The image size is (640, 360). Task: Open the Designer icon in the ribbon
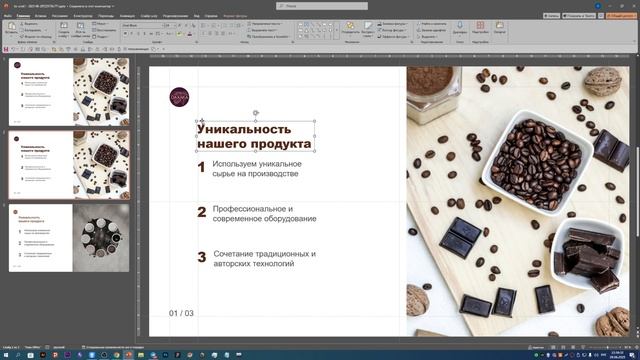[x=500, y=27]
